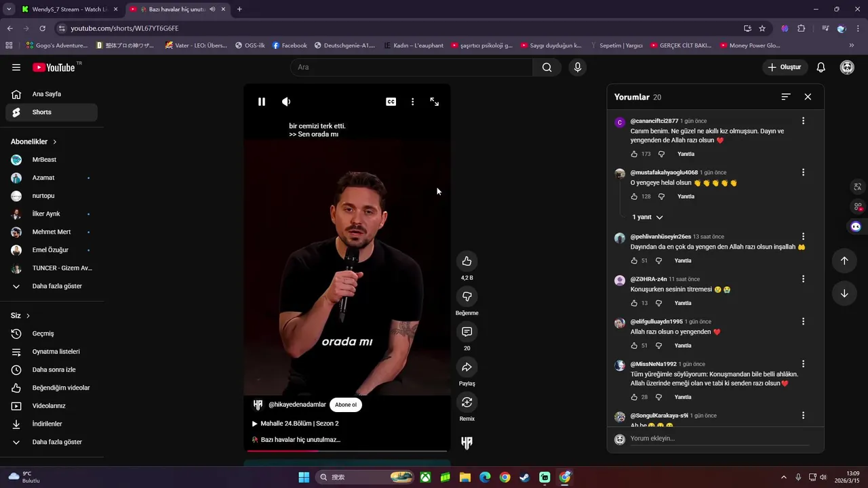
Task: Open the @hikayedenadamlar channel link
Action: click(x=297, y=405)
